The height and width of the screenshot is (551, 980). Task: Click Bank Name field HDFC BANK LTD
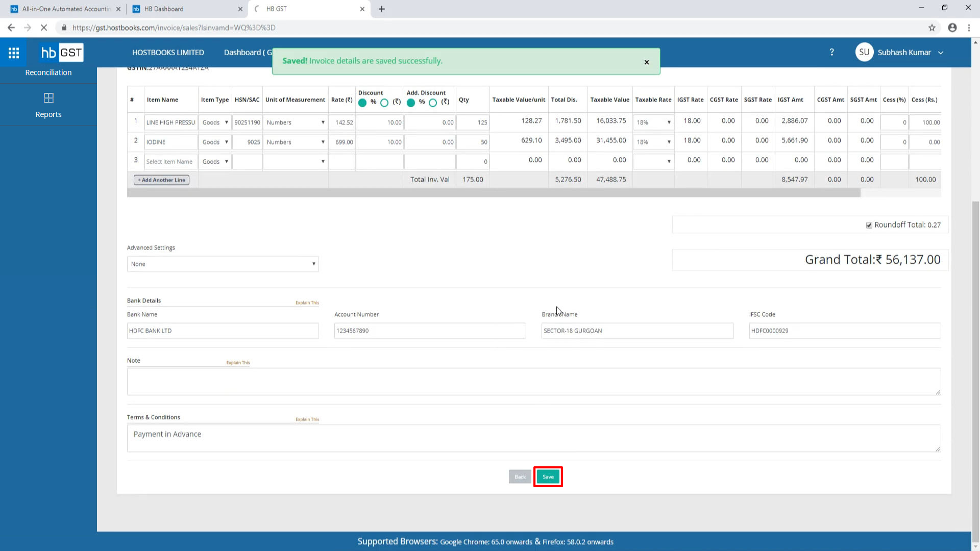223,331
